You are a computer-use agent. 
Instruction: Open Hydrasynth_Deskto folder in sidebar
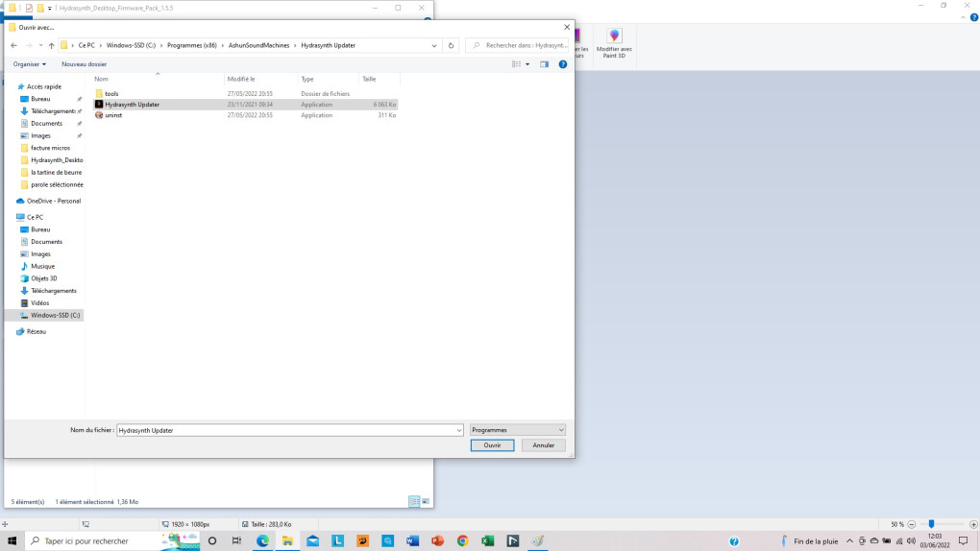pos(57,160)
